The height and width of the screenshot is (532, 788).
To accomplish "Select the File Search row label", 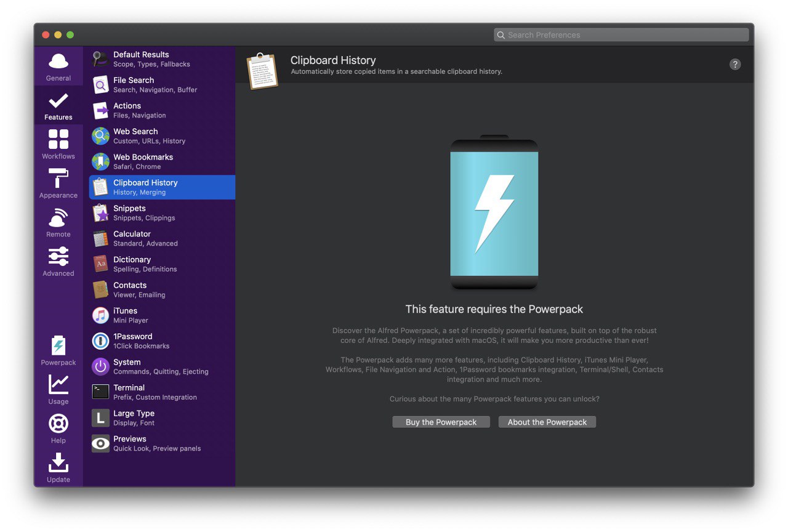I will coord(134,80).
